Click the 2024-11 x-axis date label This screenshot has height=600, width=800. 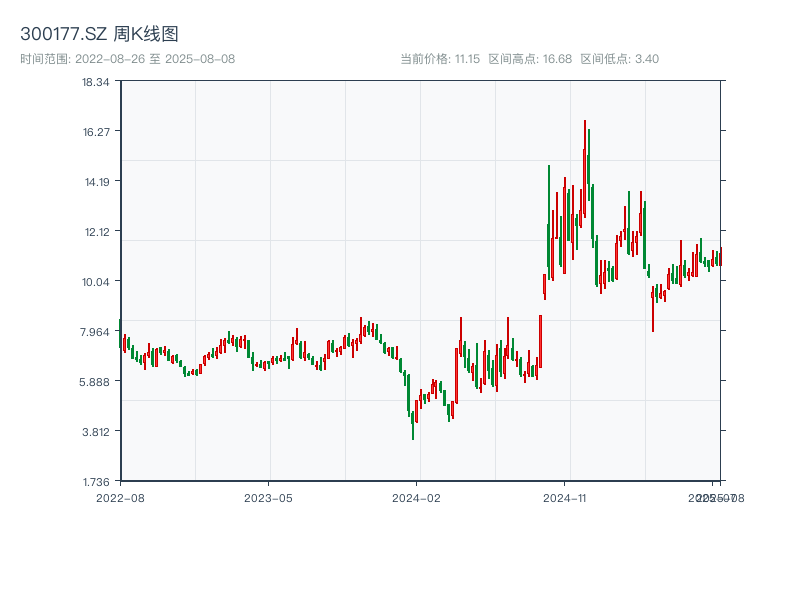coord(566,497)
